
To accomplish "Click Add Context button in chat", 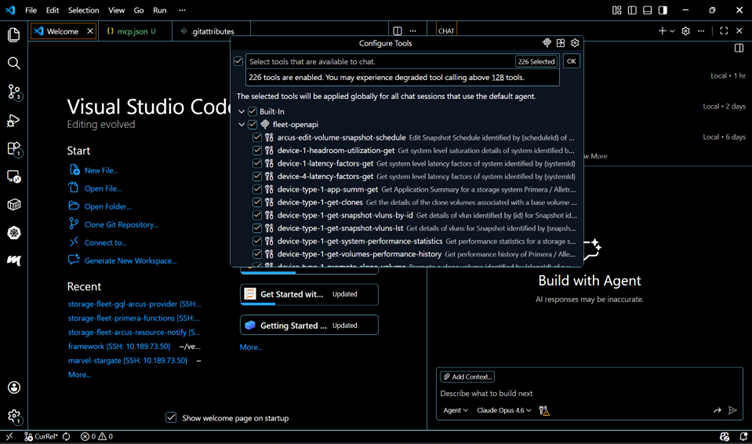I will pyautogui.click(x=468, y=377).
